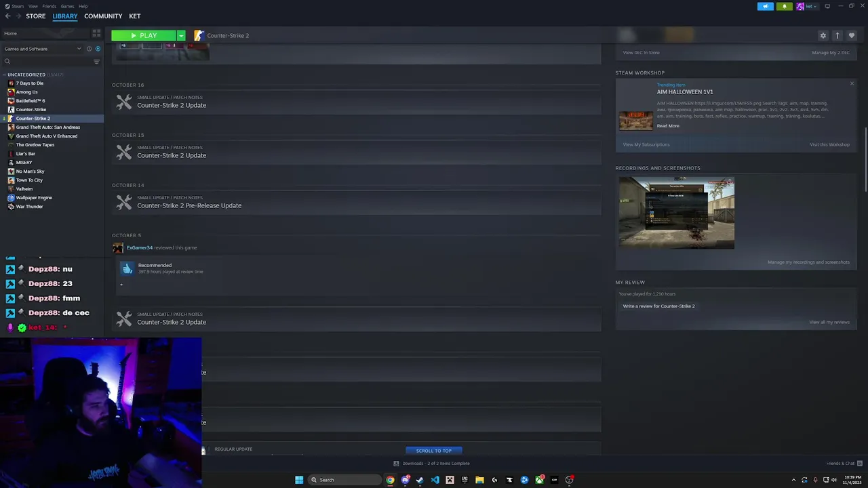Screen dimensions: 868x488
Task: Click View My Subscriptions link
Action: pos(646,144)
